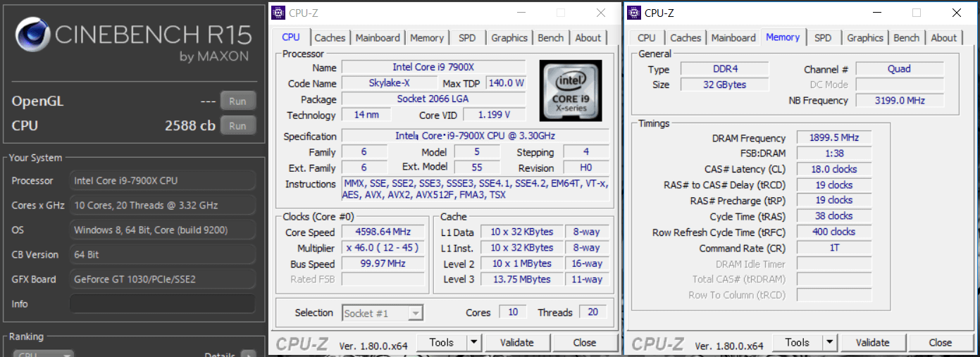The image size is (980, 357).
Task: Click the FSB:DRAM ratio value 1:38
Action: (835, 154)
